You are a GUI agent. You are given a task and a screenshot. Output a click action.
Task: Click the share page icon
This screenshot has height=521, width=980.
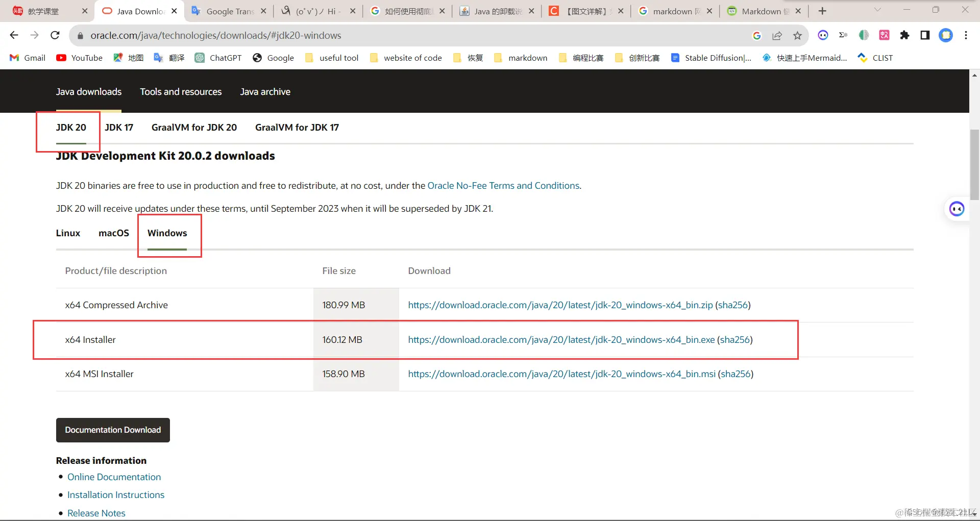777,35
